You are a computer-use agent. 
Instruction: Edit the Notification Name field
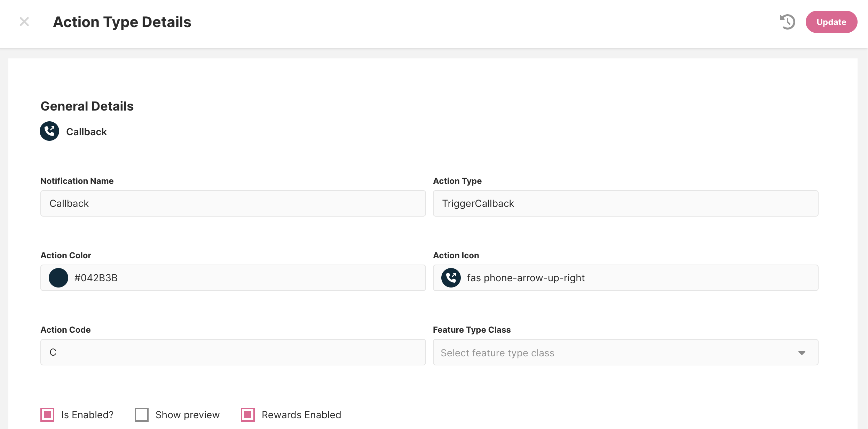233,203
